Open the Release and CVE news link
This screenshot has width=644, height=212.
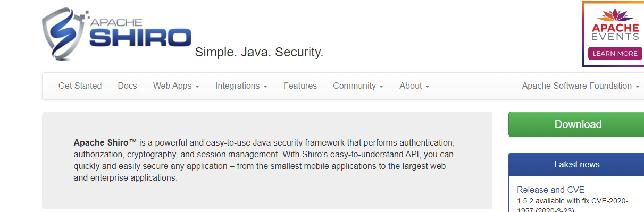(x=550, y=190)
